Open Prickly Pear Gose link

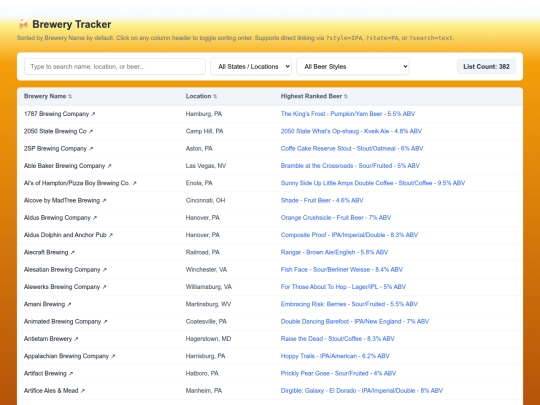point(339,373)
